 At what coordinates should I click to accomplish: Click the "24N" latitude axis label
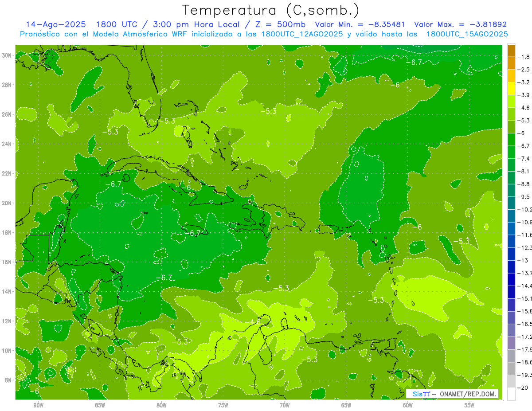click(x=7, y=144)
